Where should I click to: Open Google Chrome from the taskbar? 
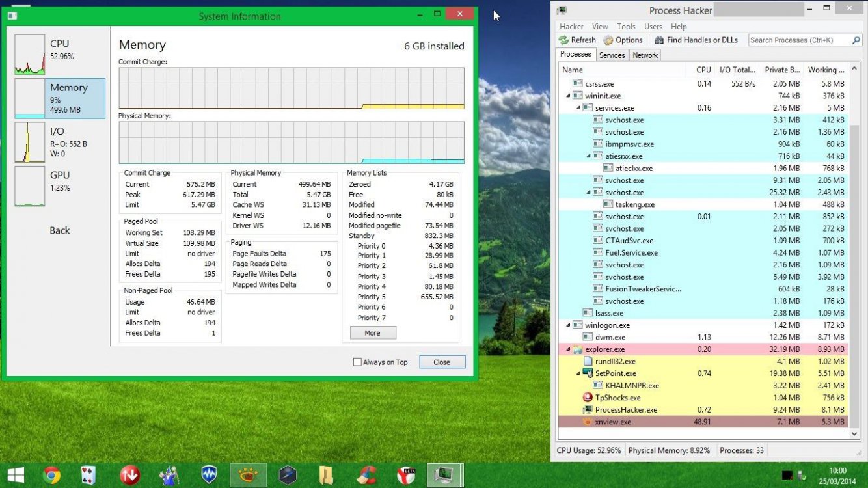pos(51,476)
